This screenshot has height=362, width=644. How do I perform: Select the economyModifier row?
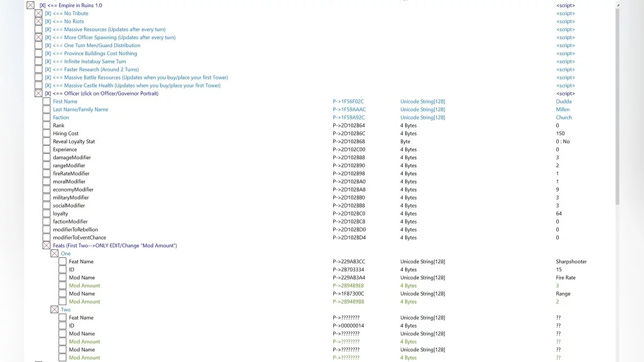pyautogui.click(x=73, y=189)
